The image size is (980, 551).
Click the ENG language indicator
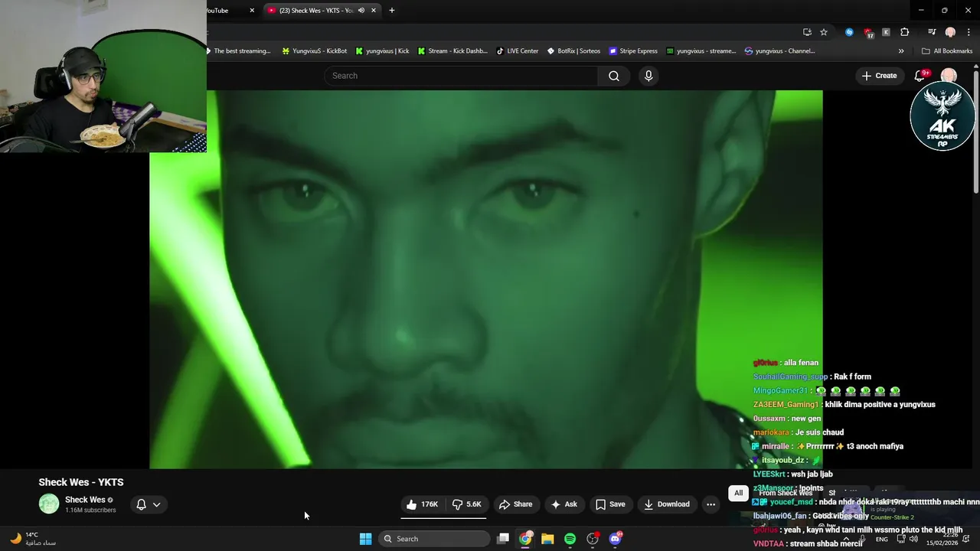coord(882,540)
